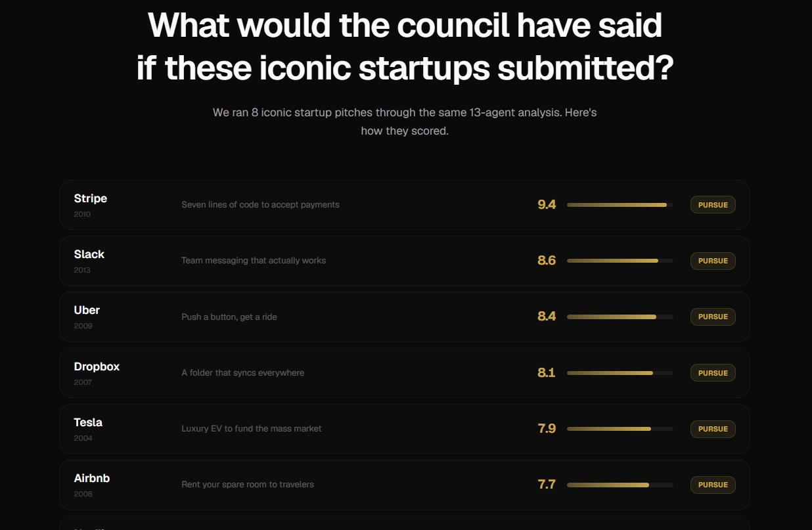Click the Tesla 7.9 score value
Screen dimensions: 812x530
(547, 429)
